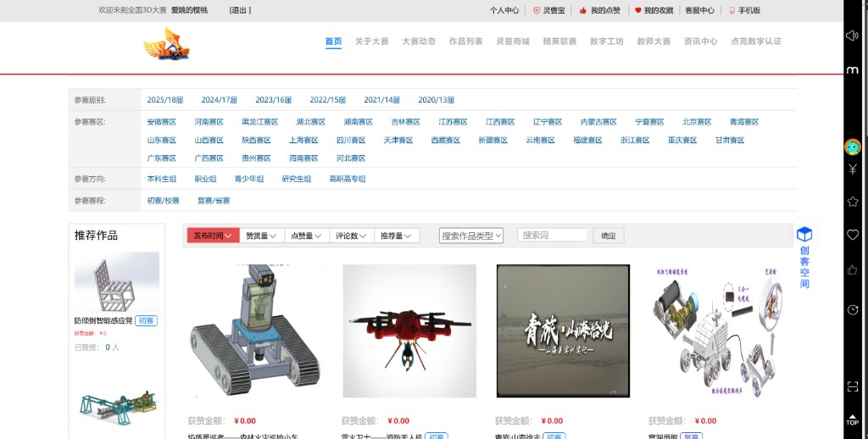Open the 搜索作品类型 combo box

[x=471, y=236]
